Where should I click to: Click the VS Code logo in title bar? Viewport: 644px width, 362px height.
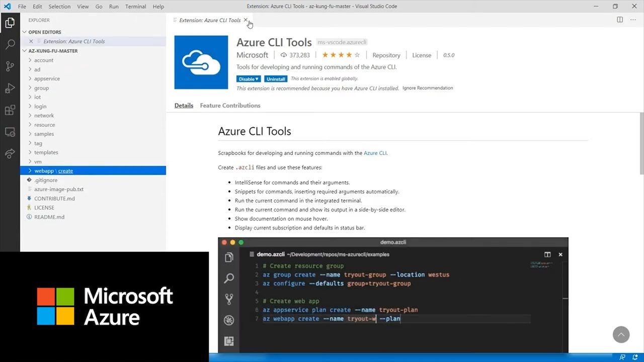(8, 7)
